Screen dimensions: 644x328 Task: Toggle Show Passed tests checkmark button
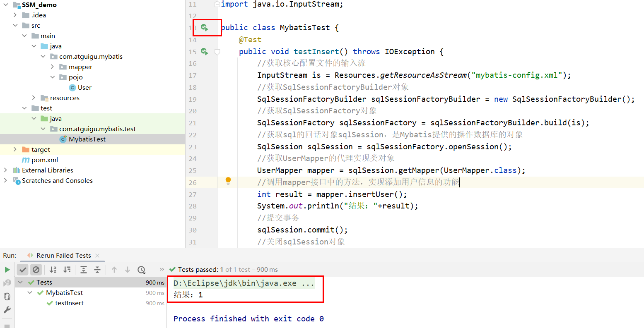pyautogui.click(x=23, y=270)
